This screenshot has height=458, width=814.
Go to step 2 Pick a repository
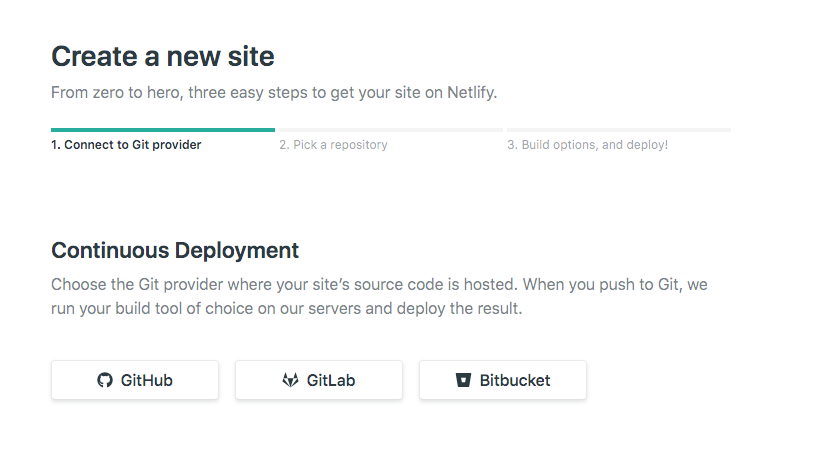click(x=333, y=145)
